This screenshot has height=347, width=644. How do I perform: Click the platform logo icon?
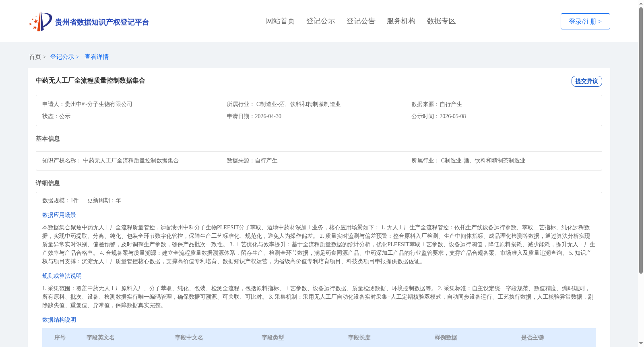41,21
